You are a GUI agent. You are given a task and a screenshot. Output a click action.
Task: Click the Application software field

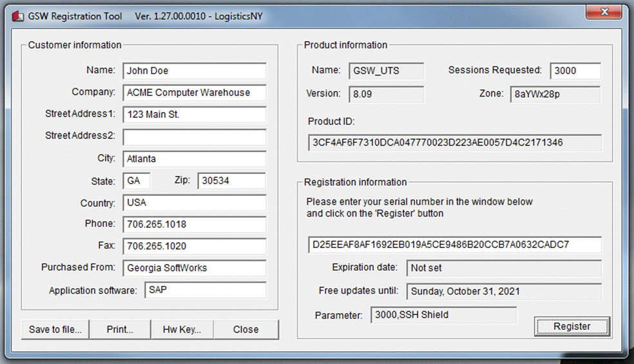pos(205,290)
